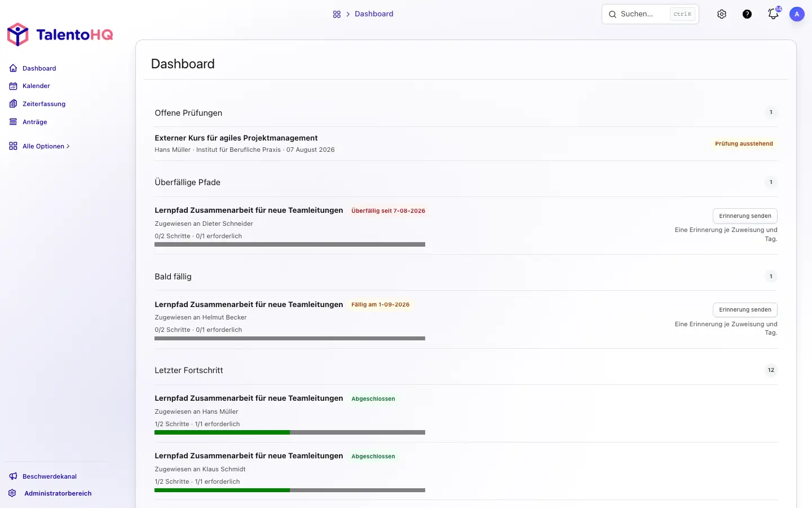Click the Letzter Fortschritt count 12
Screen dimensions: 812x508
pyautogui.click(x=771, y=370)
